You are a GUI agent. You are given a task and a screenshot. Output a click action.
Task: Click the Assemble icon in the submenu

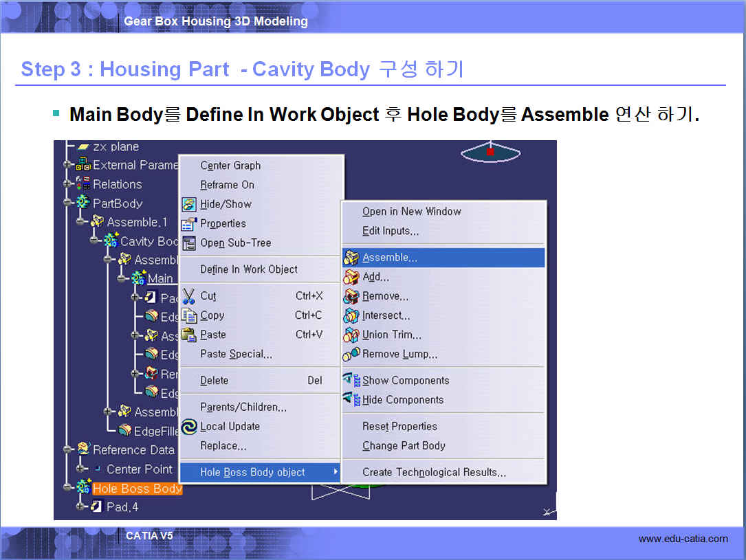[351, 258]
